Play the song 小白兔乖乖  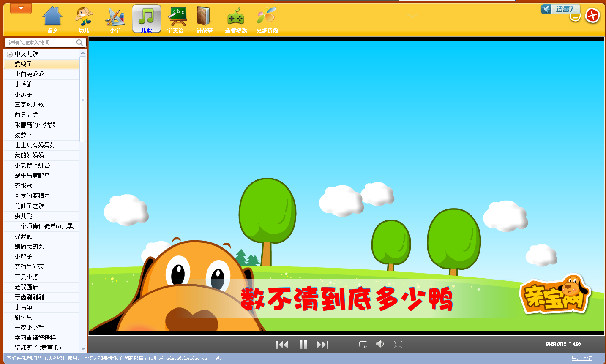tap(41, 74)
